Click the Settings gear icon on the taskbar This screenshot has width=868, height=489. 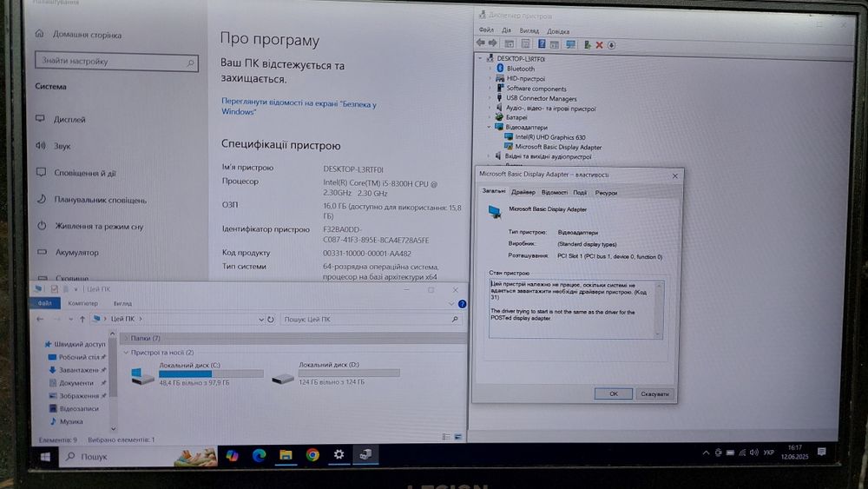tap(339, 454)
